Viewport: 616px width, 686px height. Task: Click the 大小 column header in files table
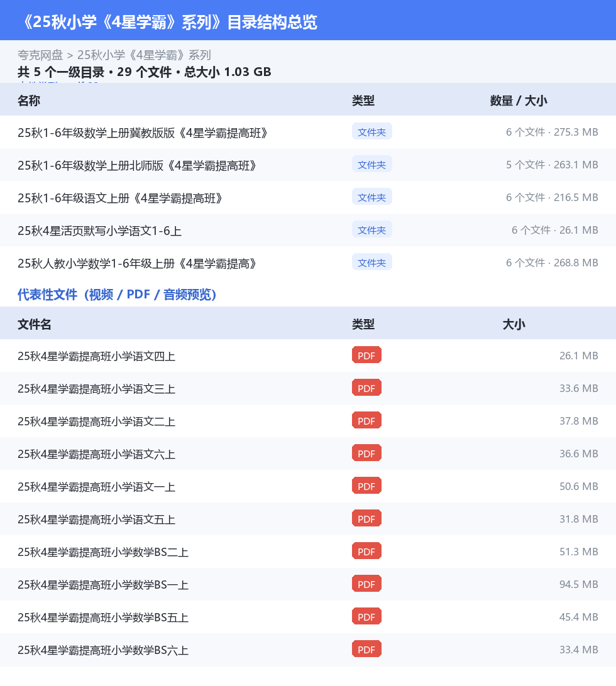514,324
